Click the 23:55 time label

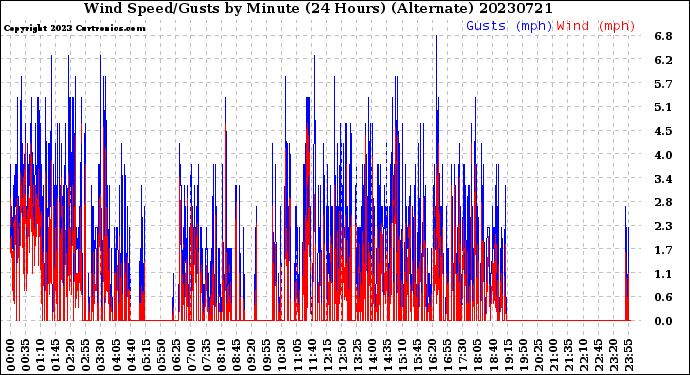point(628,355)
